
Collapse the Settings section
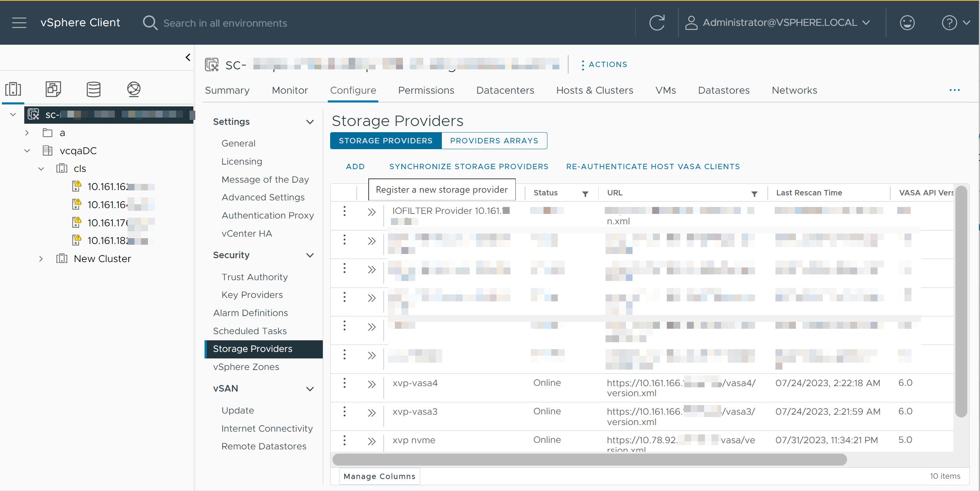[310, 122]
